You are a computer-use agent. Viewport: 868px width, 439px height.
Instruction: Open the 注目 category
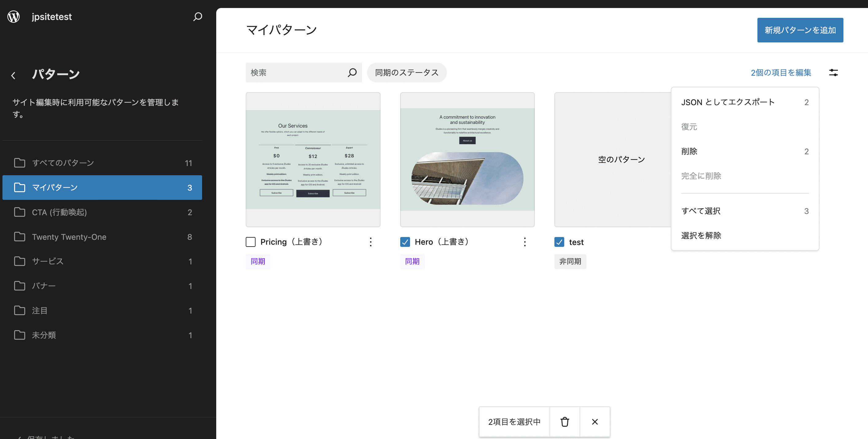point(102,310)
